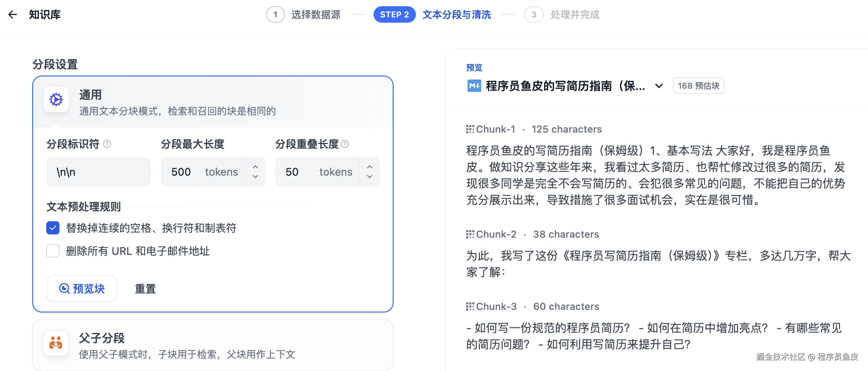868x371 pixels.
Task: Uncheck 替换掉连续的空格、换行符和制表符 checkbox
Action: (53, 228)
